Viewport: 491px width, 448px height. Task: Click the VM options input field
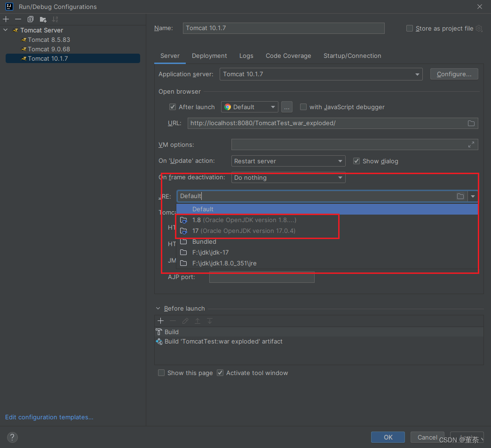[355, 144]
